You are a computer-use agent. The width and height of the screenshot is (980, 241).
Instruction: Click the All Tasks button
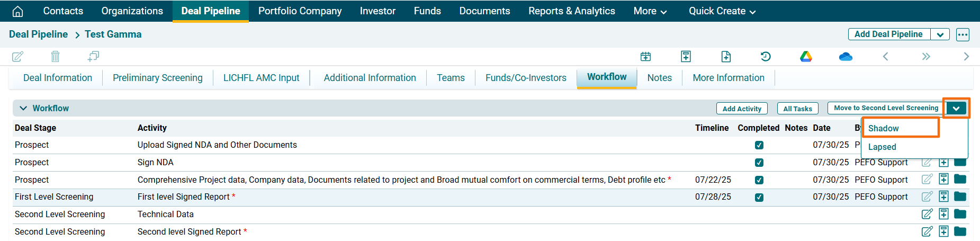click(797, 109)
